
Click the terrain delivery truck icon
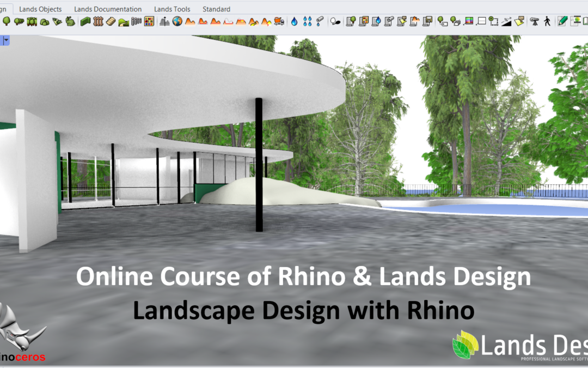pos(279,21)
